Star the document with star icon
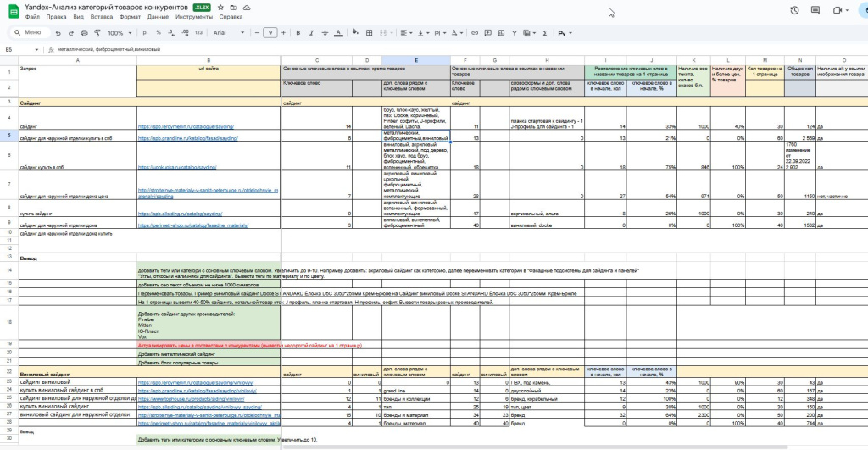The image size is (868, 450). click(x=221, y=7)
